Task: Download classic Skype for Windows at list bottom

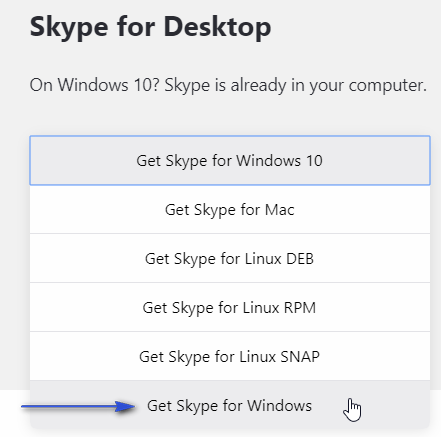Action: tap(230, 405)
